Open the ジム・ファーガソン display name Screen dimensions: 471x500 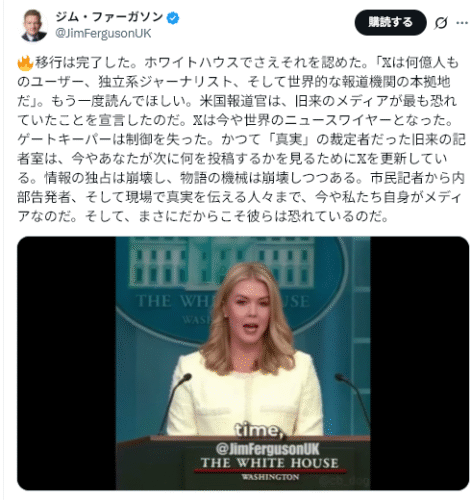(109, 17)
